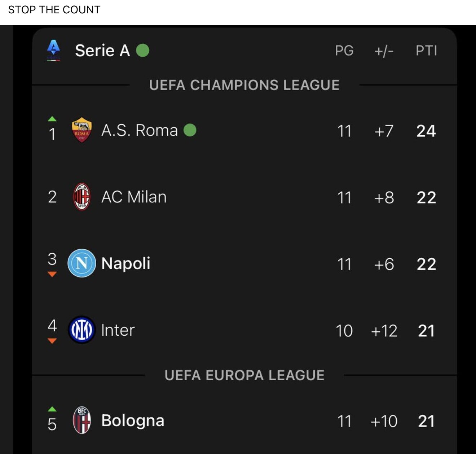Screen dimensions: 476x454
Task: Open the Serie A league title
Action: (x=102, y=51)
